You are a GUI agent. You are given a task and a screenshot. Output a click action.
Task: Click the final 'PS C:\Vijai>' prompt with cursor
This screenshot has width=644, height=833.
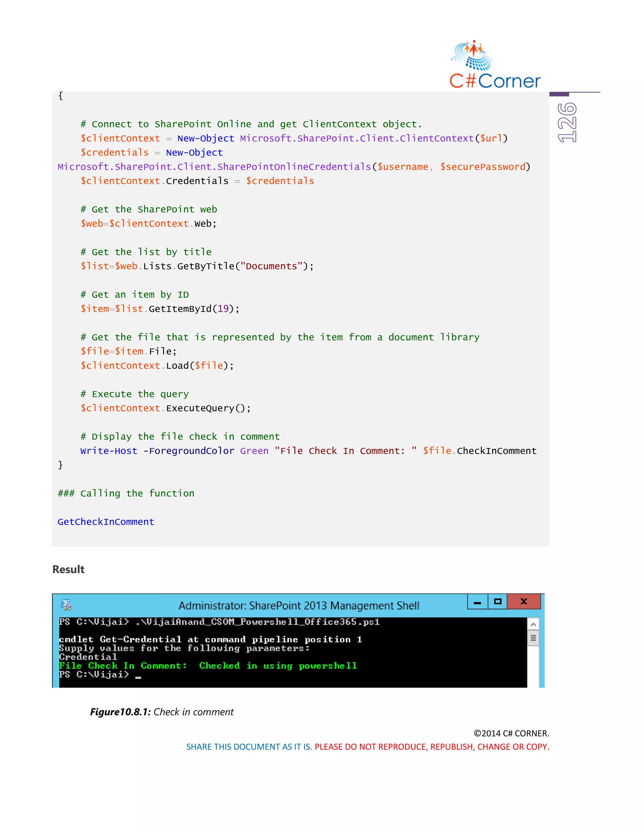pyautogui.click(x=100, y=675)
